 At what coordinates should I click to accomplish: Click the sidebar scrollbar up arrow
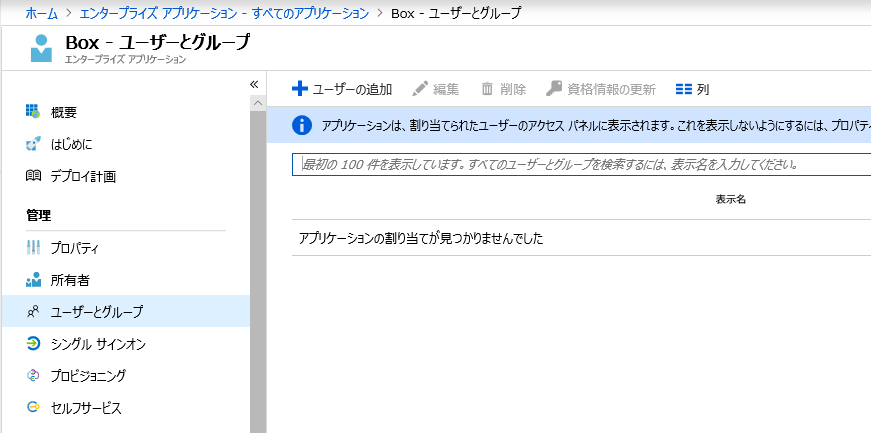pos(258,103)
